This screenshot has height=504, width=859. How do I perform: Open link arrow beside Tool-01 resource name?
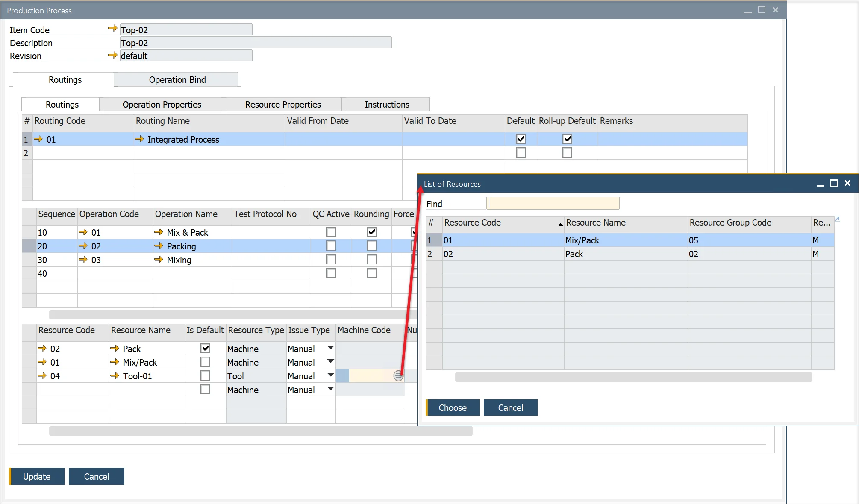point(115,376)
